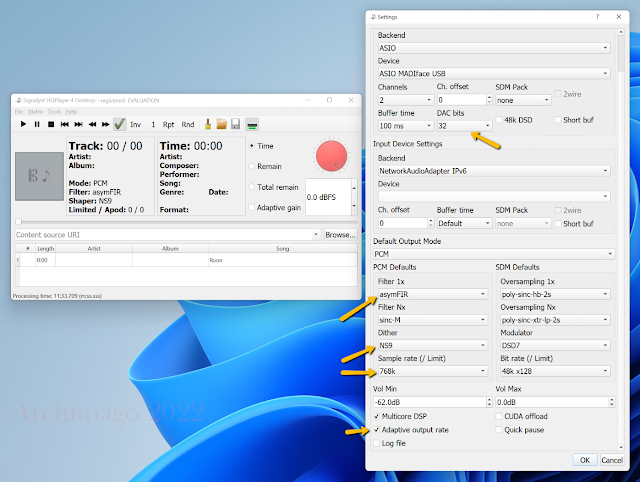Click the fast-forward button
Screen dimensions: 640x482
tap(106, 124)
